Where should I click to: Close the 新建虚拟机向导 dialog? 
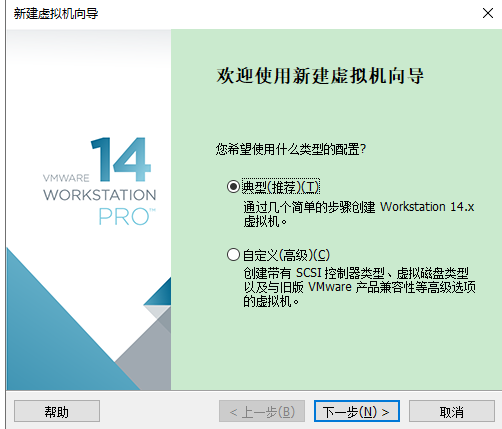point(488,13)
